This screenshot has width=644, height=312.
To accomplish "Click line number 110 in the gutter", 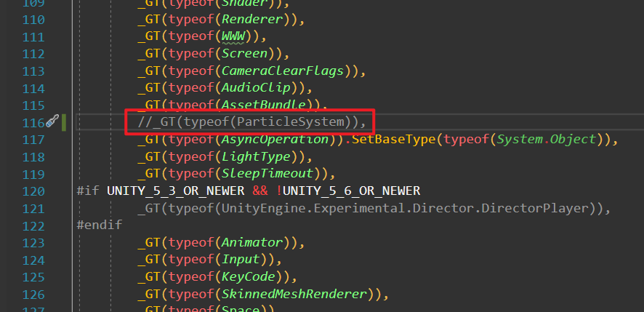I will 33,20.
